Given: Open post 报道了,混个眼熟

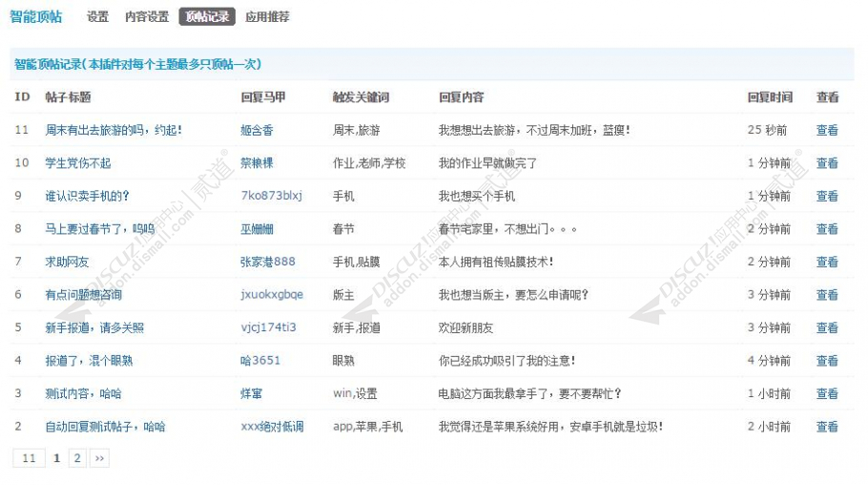Looking at the screenshot, I should pyautogui.click(x=89, y=361).
